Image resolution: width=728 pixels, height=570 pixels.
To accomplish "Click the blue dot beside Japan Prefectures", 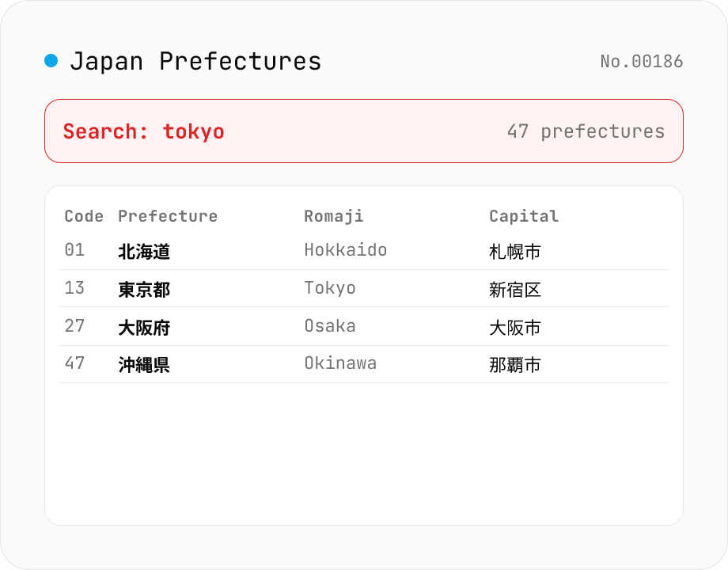I will [x=51, y=60].
